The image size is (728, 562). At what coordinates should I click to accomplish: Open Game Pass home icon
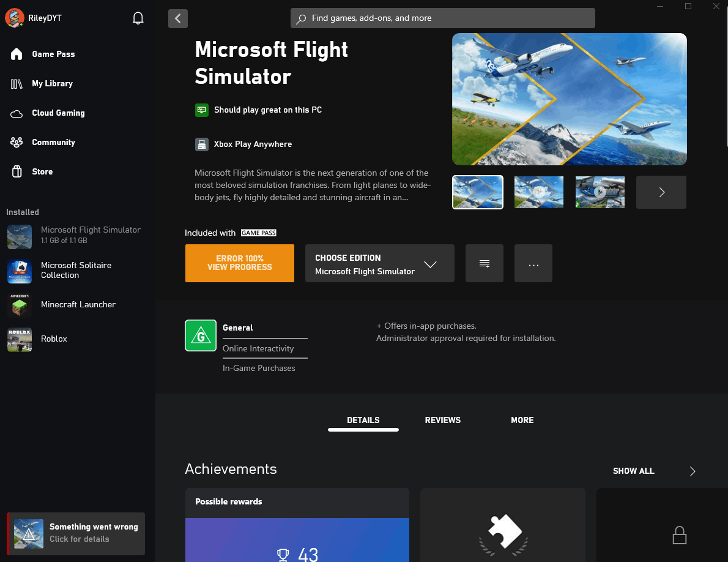point(17,54)
